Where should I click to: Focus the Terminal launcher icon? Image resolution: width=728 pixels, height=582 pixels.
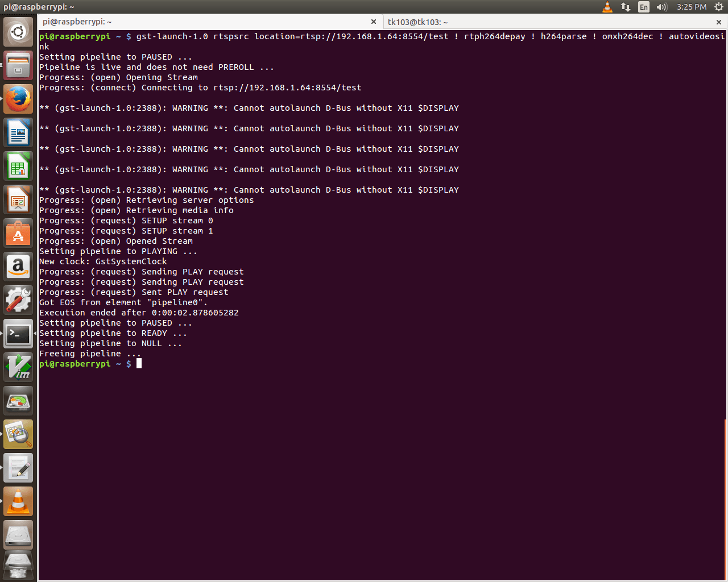[x=18, y=334]
